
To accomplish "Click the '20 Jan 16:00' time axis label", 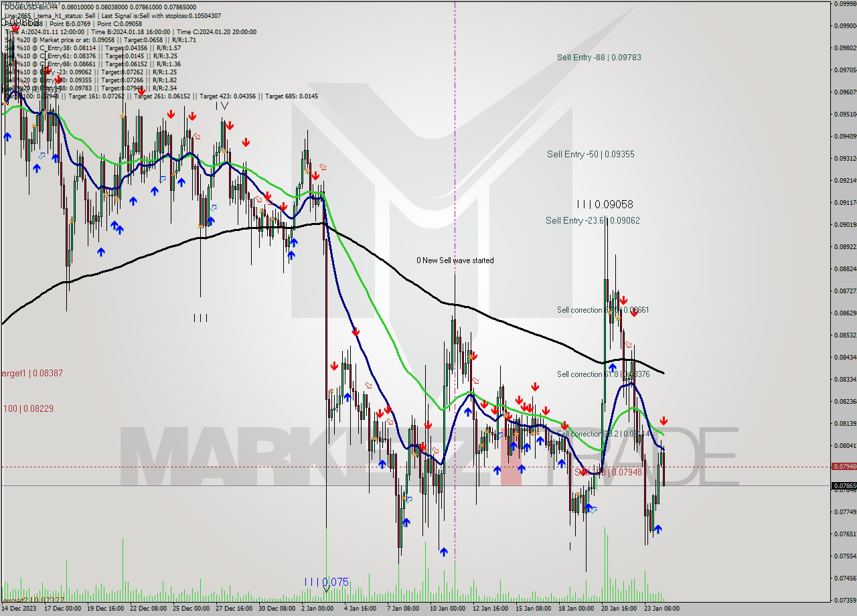I will point(619,609).
